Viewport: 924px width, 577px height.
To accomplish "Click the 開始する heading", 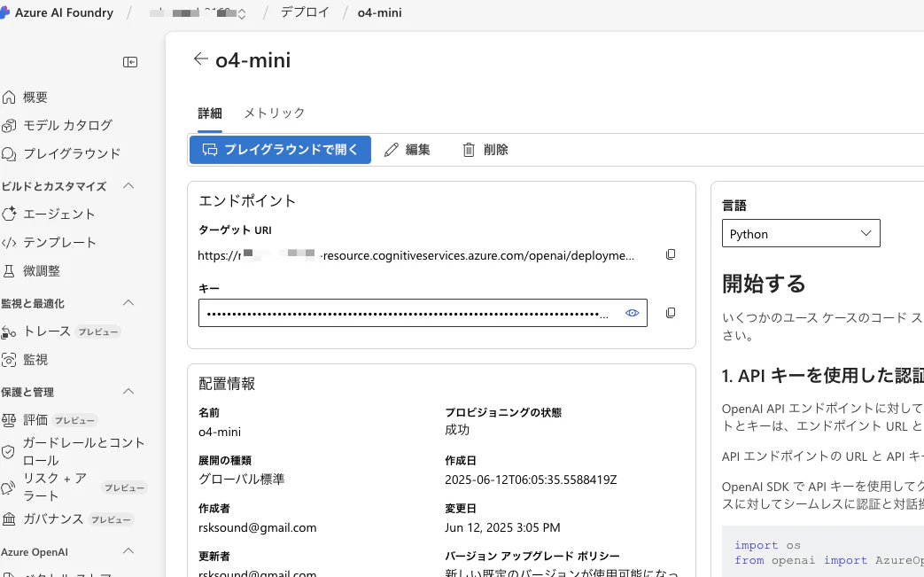I will tap(764, 284).
